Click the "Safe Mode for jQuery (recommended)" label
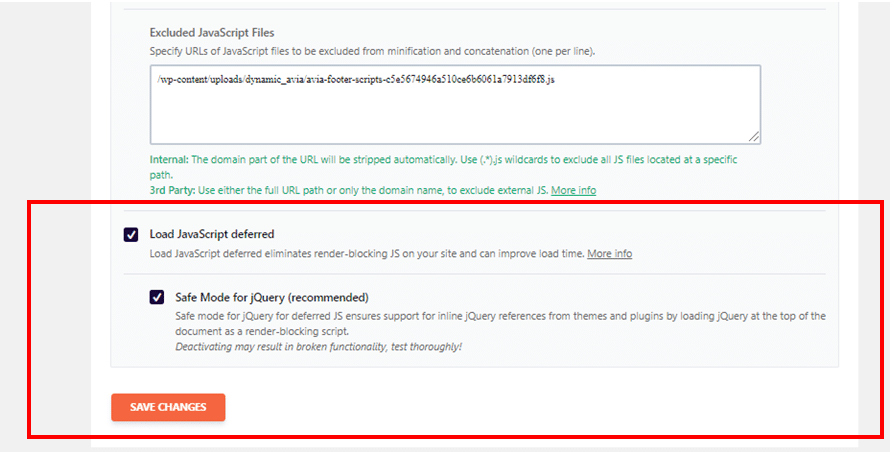The width and height of the screenshot is (895, 452). [272, 297]
